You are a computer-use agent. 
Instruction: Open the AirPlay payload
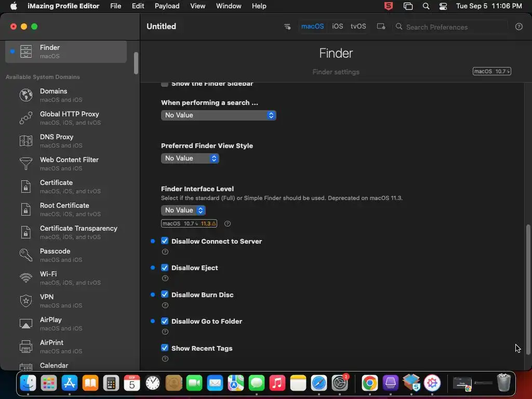click(66, 324)
